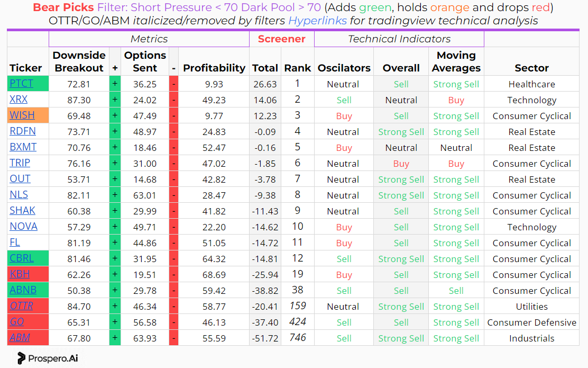This screenshot has height=368, width=588.
Task: Click red minus cell in ABM row
Action: (x=173, y=338)
